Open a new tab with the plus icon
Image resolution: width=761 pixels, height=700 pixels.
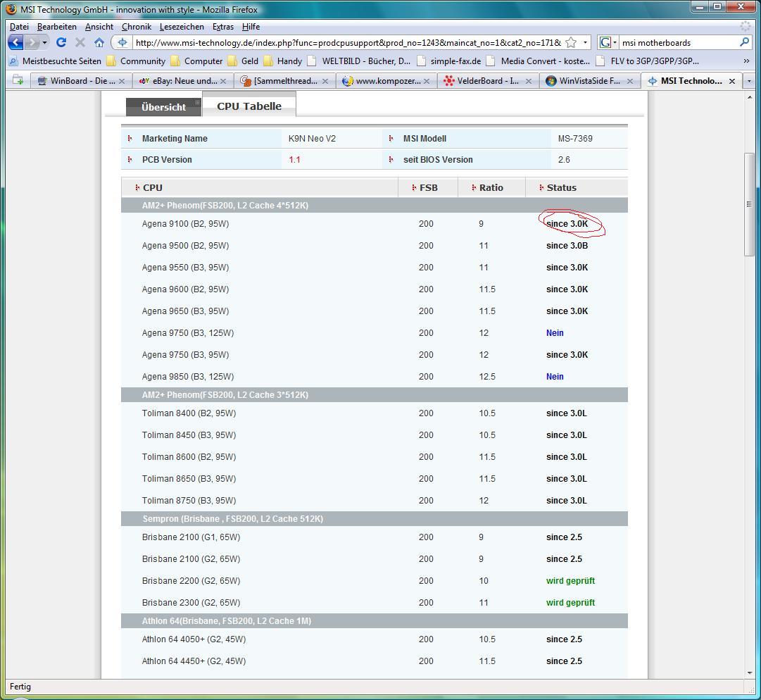pyautogui.click(x=18, y=80)
